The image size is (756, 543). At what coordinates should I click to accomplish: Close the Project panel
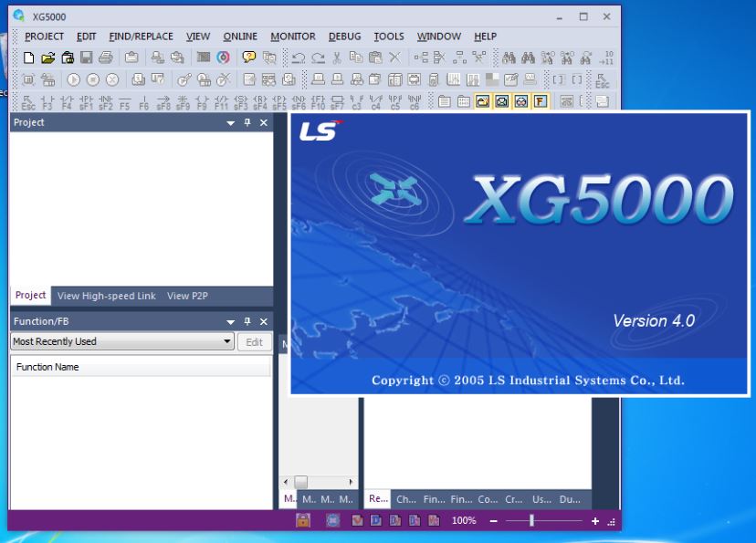(264, 123)
